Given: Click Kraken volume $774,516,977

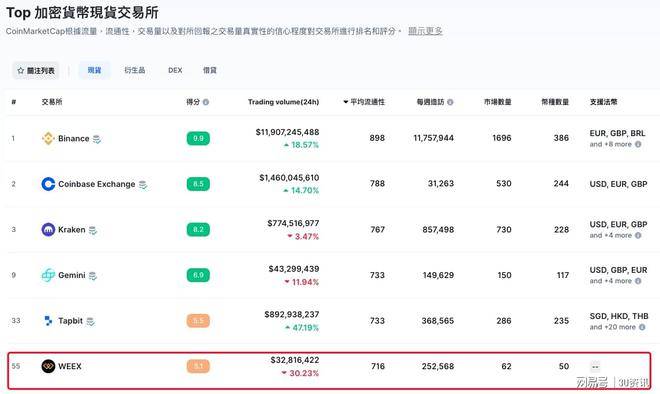Looking at the screenshot, I should click(293, 223).
